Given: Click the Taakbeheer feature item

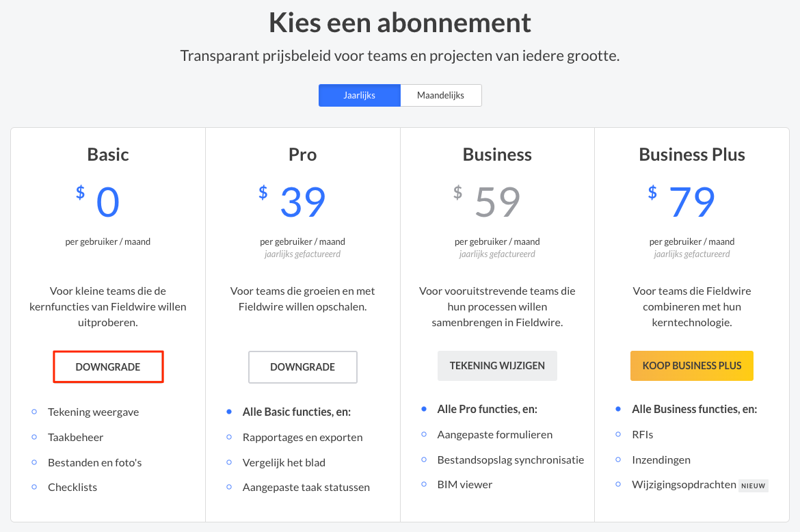Looking at the screenshot, I should 75,437.
